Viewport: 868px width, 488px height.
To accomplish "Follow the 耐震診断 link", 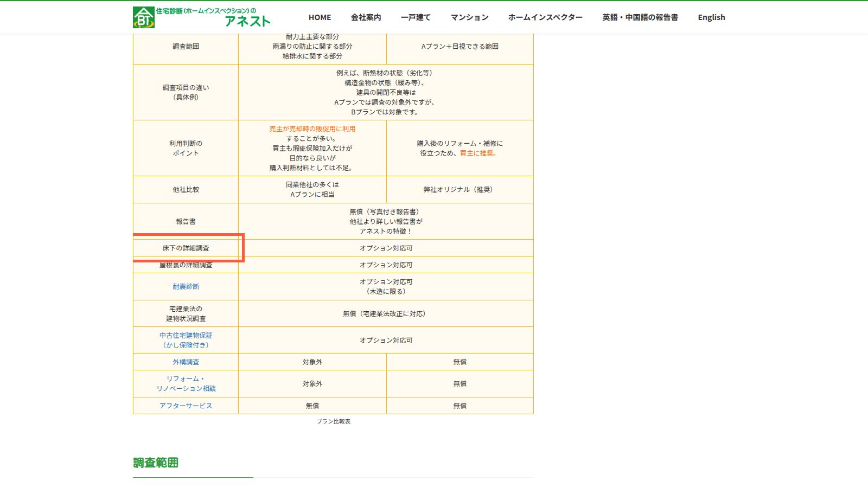I will [x=186, y=286].
